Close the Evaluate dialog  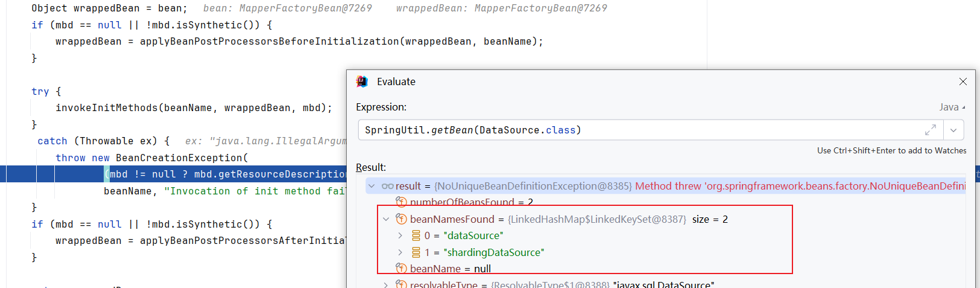point(963,82)
